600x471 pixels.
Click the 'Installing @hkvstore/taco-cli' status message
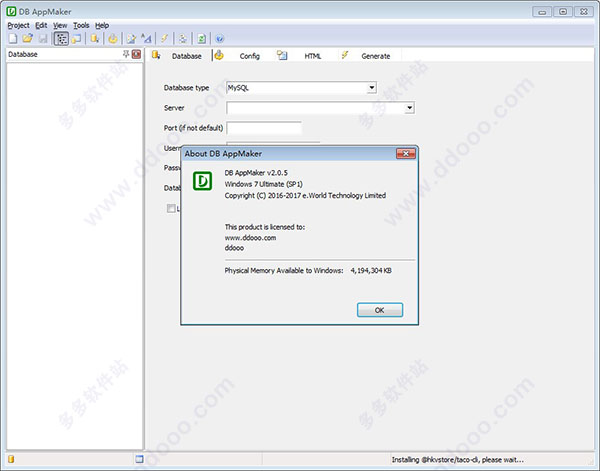coord(457,460)
